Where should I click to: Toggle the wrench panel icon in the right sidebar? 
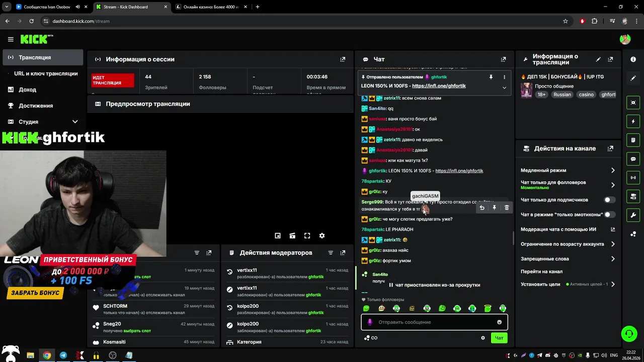point(633,215)
